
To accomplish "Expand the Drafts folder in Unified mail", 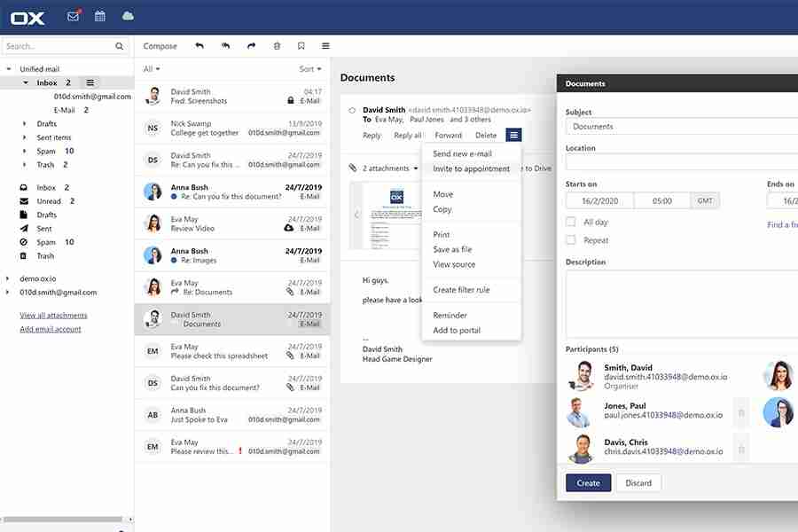I will pyautogui.click(x=24, y=124).
